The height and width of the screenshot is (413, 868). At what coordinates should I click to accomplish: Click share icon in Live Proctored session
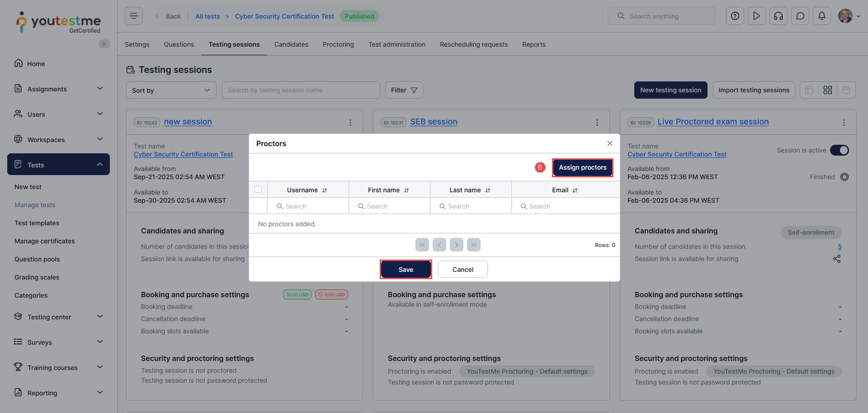coord(837,259)
